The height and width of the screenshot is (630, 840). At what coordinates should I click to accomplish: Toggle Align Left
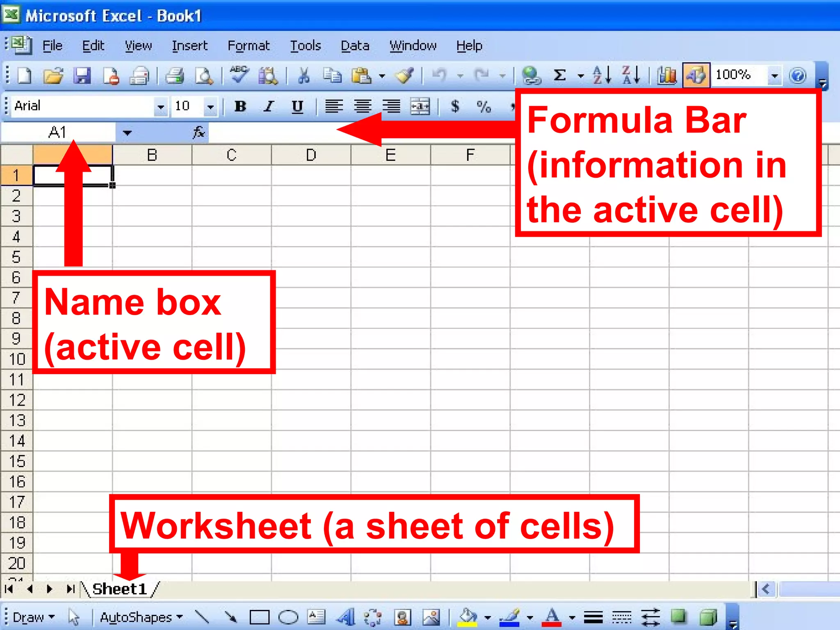(334, 107)
